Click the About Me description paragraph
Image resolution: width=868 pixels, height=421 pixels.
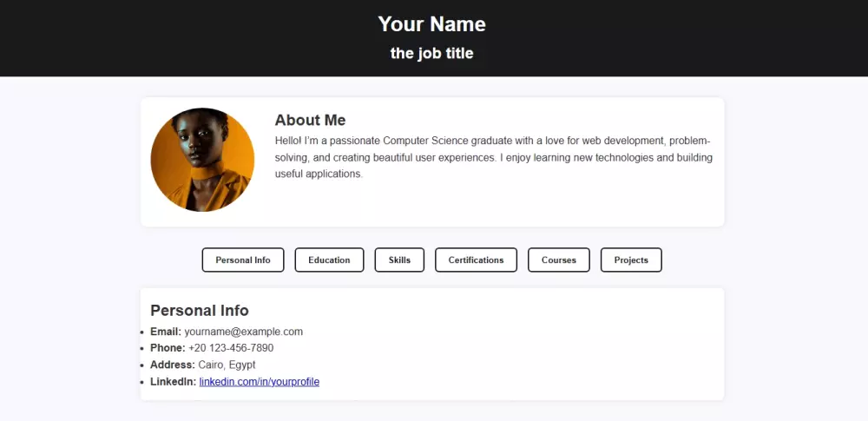493,157
